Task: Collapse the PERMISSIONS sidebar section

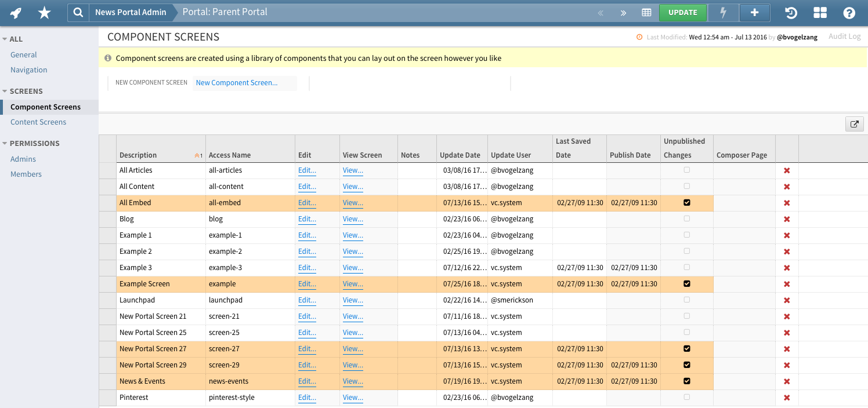Action: click(6, 143)
